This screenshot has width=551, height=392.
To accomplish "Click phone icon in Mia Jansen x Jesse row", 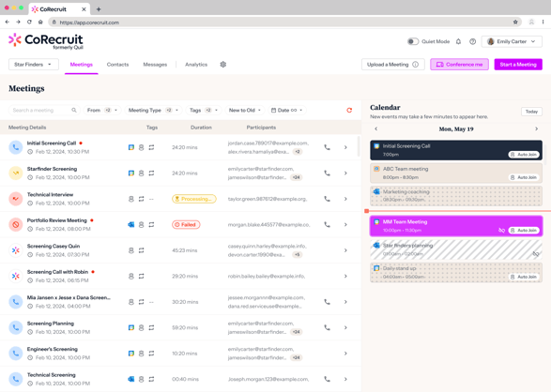I will click(x=327, y=302).
